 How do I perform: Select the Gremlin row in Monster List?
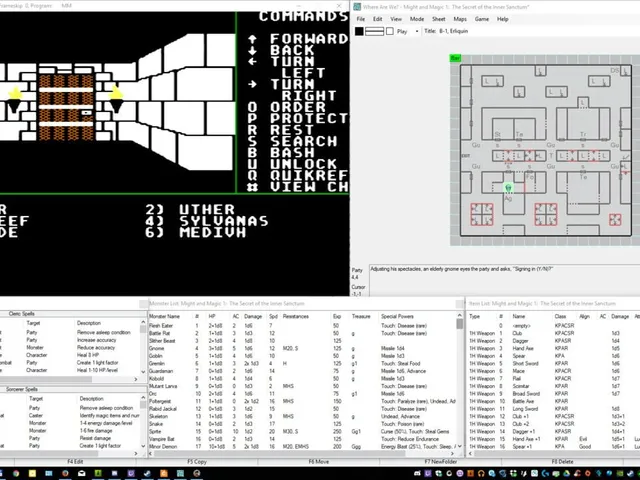pos(302,364)
